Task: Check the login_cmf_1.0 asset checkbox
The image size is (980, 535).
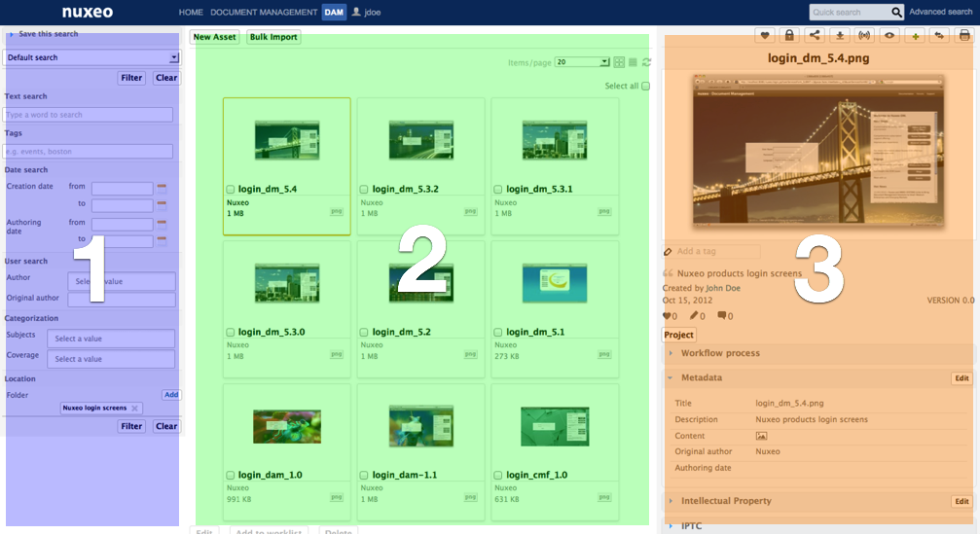Action: (497, 476)
